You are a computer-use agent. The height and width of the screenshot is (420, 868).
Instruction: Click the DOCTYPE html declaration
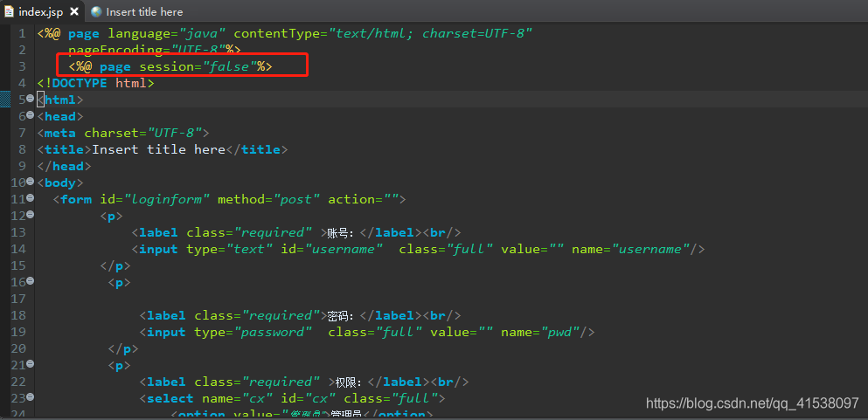[96, 84]
